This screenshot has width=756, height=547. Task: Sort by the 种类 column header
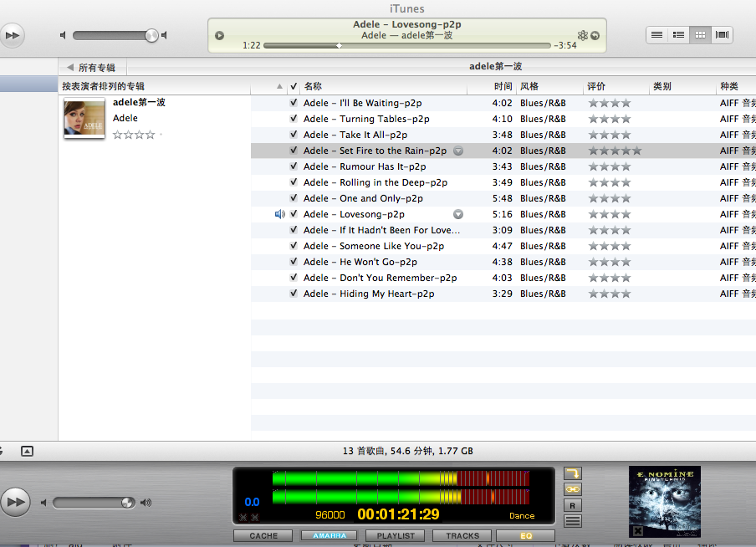pos(736,86)
